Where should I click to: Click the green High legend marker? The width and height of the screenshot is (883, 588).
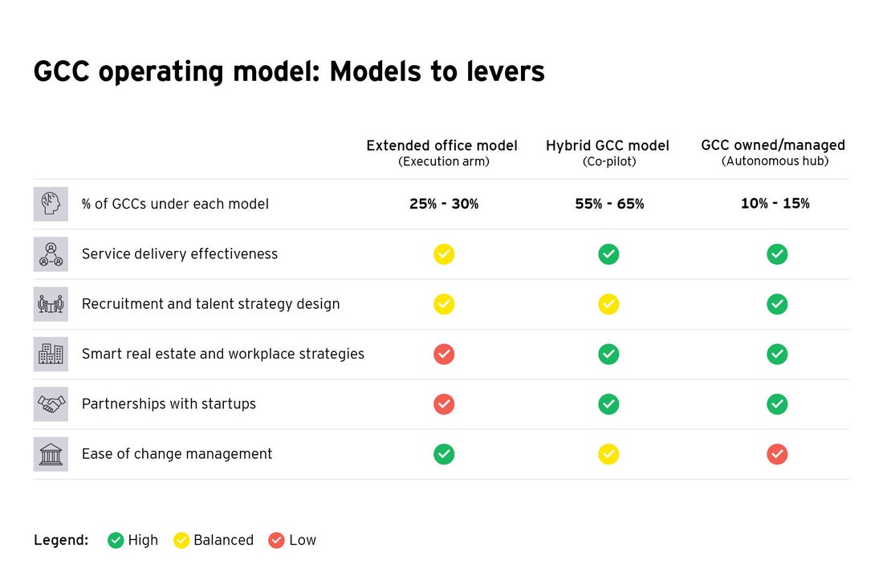click(116, 540)
